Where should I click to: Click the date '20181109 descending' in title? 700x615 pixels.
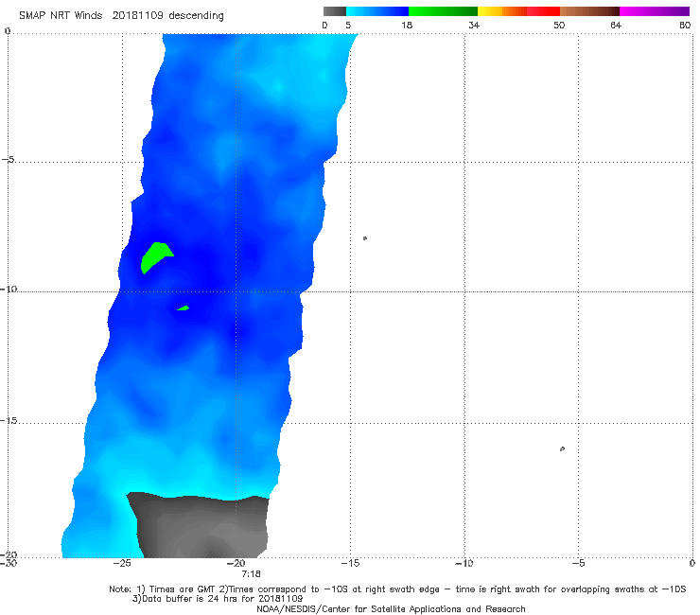[167, 16]
